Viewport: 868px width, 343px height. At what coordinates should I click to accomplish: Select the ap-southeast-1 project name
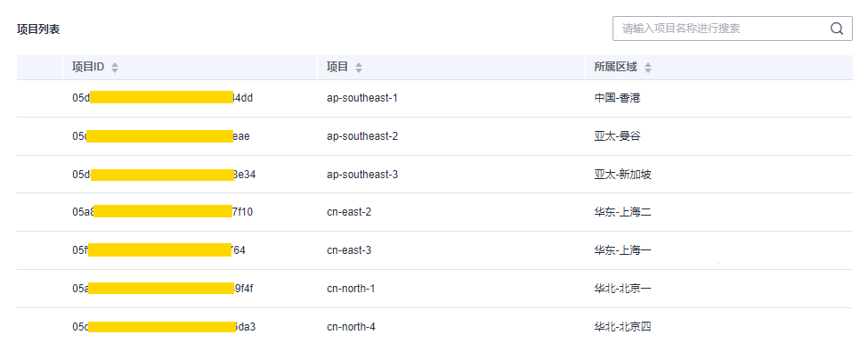pyautogui.click(x=362, y=98)
